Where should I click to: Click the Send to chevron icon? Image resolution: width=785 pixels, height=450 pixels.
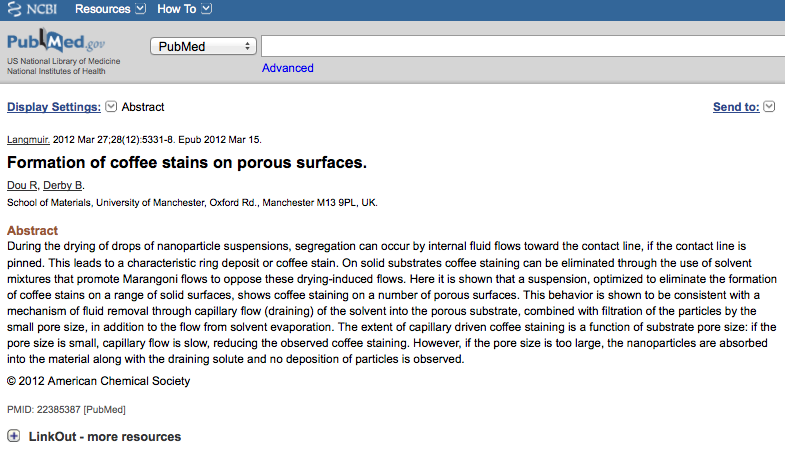click(x=769, y=106)
